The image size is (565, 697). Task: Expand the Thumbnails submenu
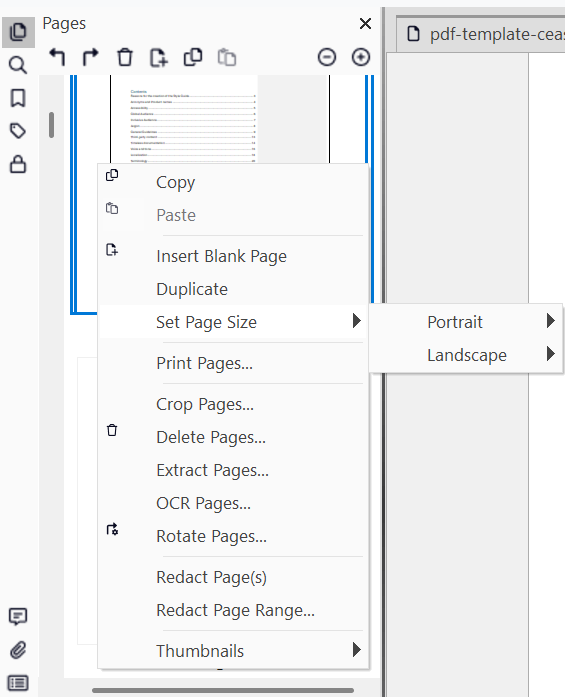(233, 651)
